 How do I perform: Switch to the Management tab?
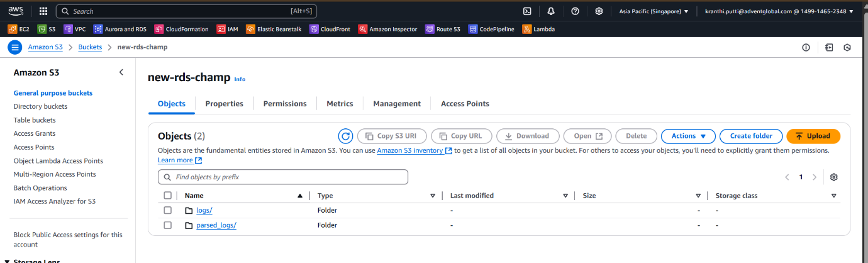pos(397,104)
